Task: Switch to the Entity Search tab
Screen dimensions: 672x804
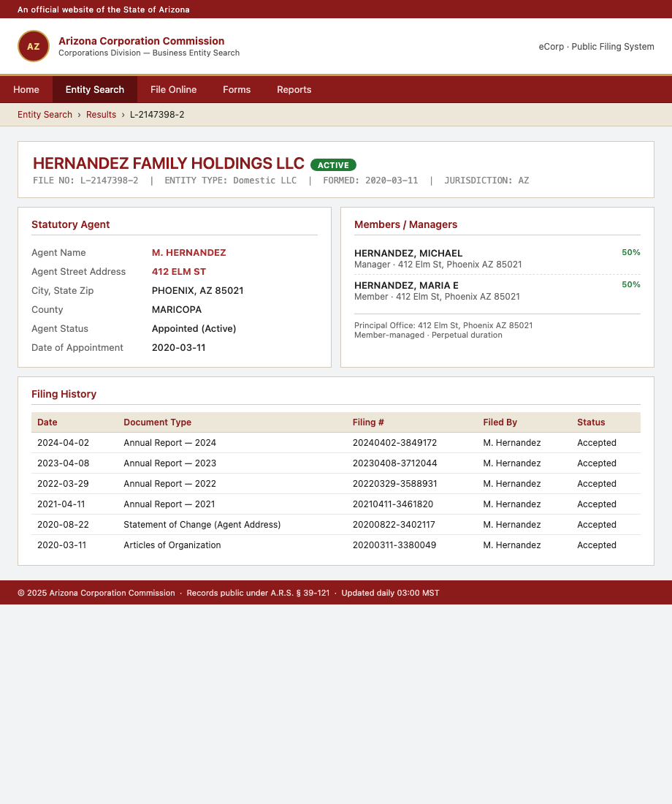Action: pyautogui.click(x=95, y=89)
